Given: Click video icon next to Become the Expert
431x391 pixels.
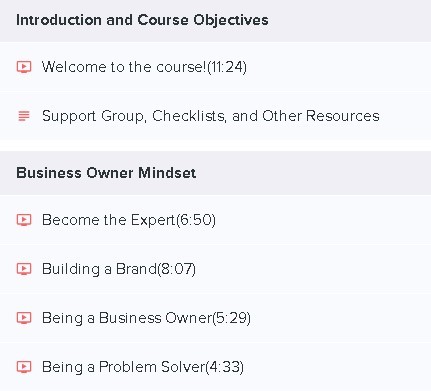Looking at the screenshot, I should point(24,220).
